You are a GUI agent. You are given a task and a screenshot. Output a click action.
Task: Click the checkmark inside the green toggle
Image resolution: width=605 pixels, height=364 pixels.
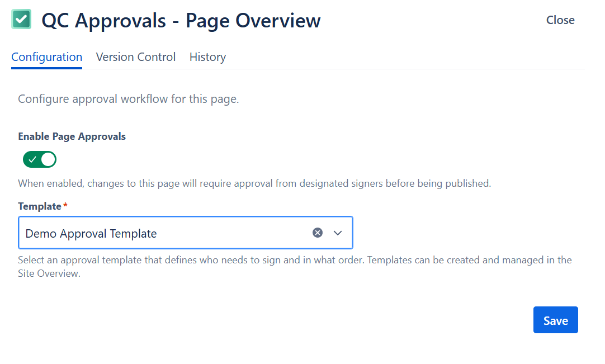(32, 159)
